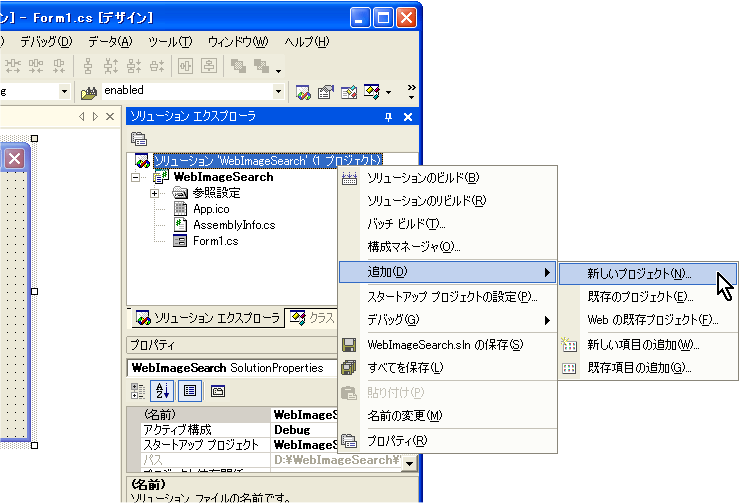This screenshot has width=739, height=503.
Task: Click WebImageSearch.sln の保存(S)
Action: coord(448,345)
